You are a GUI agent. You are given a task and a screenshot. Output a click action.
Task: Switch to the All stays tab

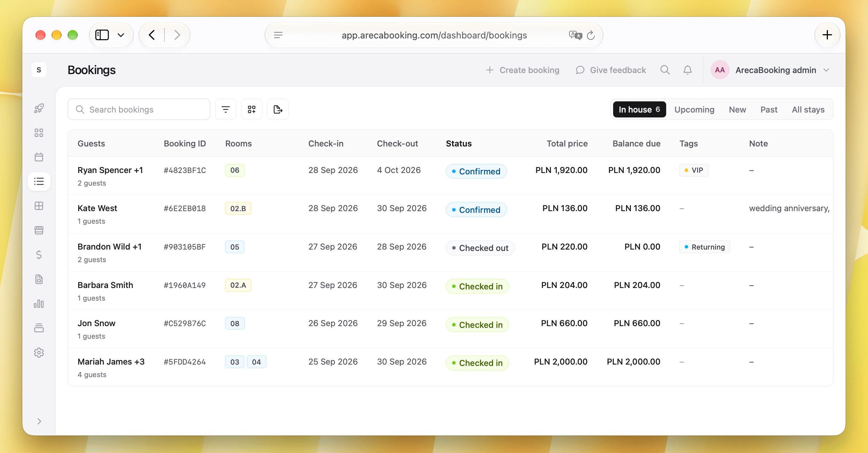[x=808, y=109]
